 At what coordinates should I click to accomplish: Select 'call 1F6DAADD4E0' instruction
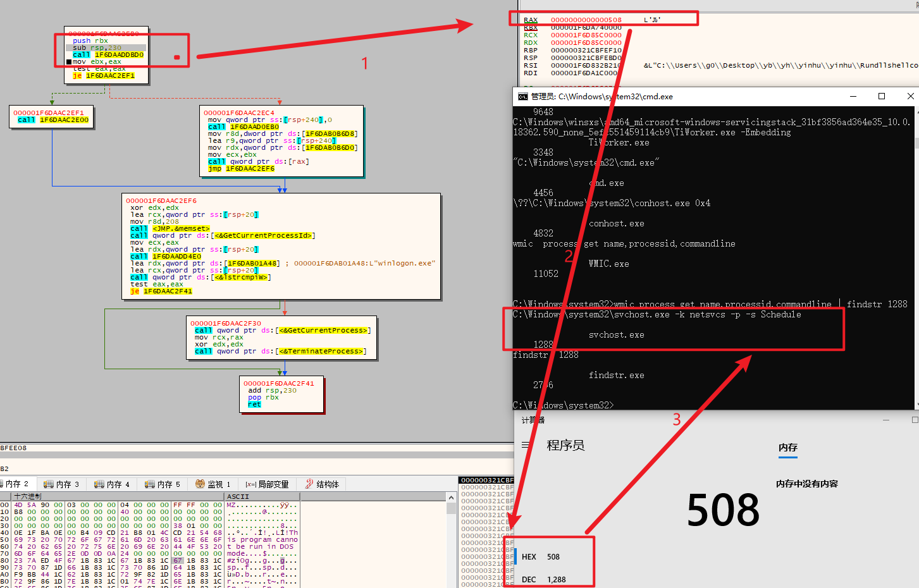pyautogui.click(x=166, y=257)
